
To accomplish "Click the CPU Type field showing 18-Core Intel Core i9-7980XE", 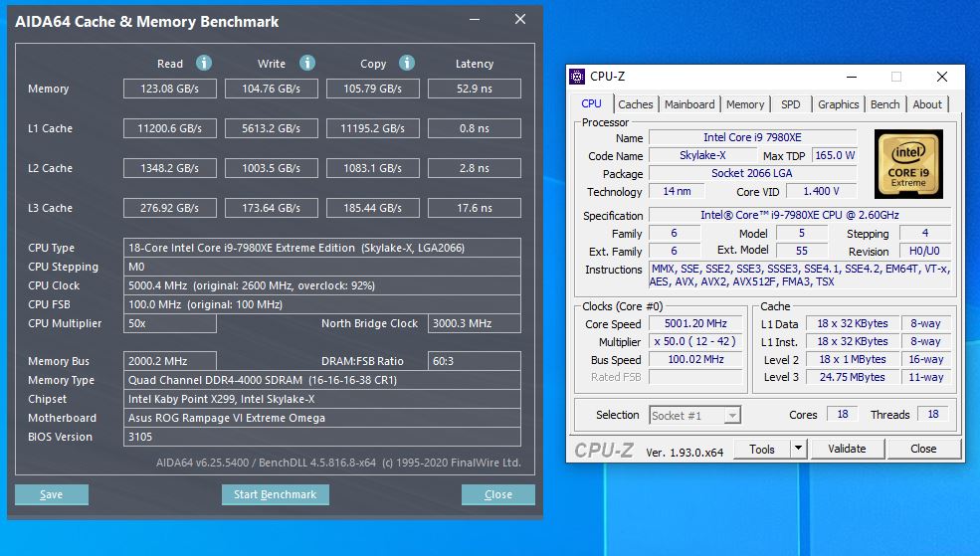I will tap(322, 248).
